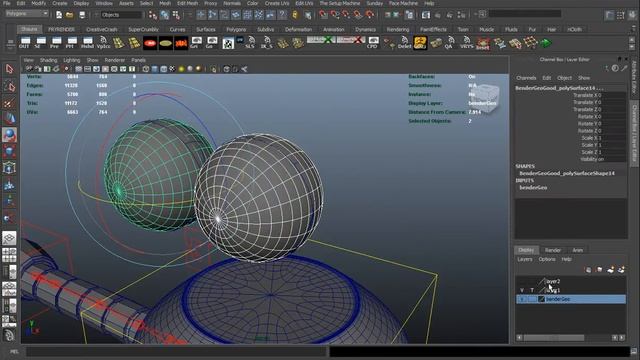
Task: Toggle the surfaces selection mask in status line
Action: [x=236, y=15]
